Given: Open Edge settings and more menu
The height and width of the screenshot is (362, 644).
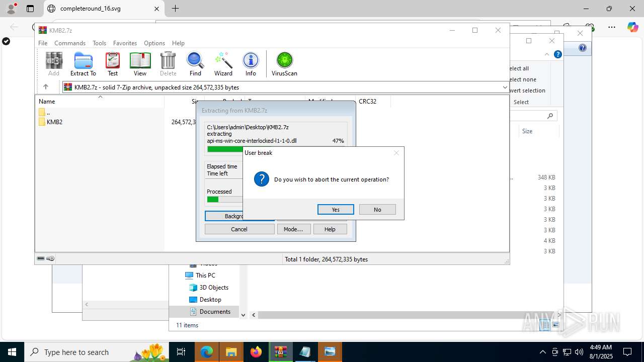Looking at the screenshot, I should pos(611,27).
